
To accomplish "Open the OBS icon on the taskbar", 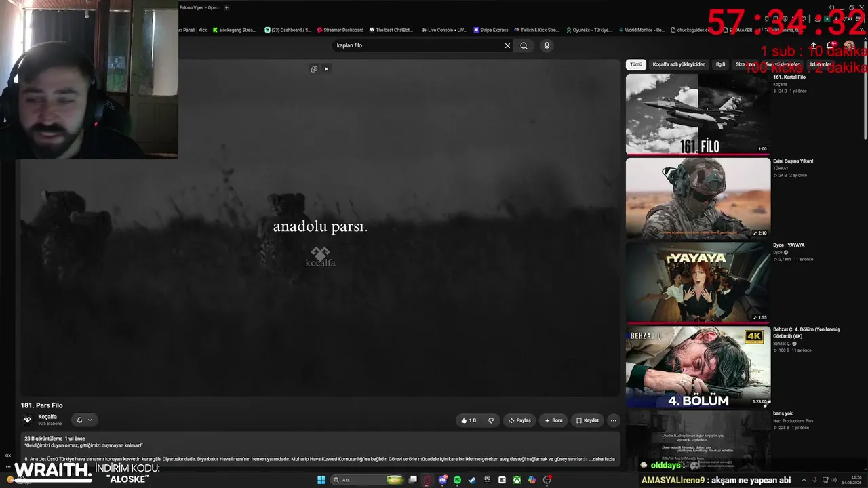I will click(x=547, y=480).
